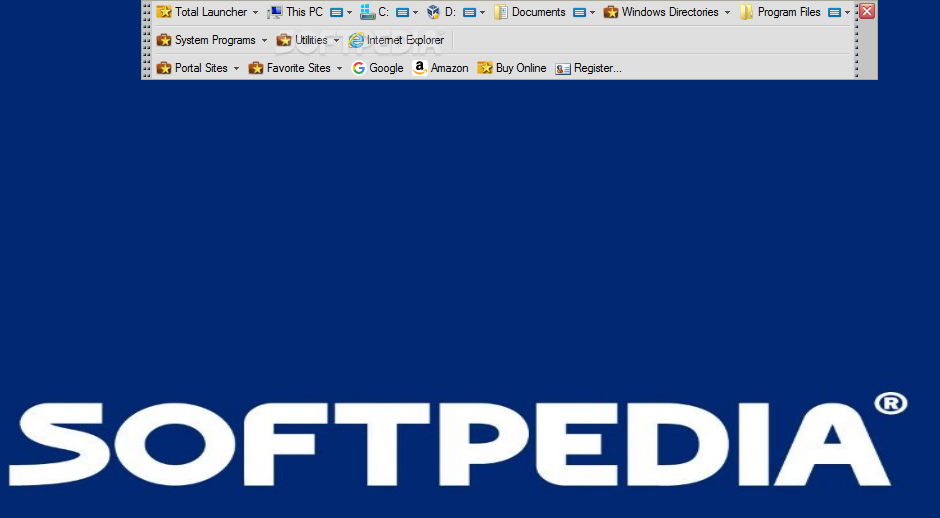Expand the C: drive dropdown arrow

[x=415, y=13]
